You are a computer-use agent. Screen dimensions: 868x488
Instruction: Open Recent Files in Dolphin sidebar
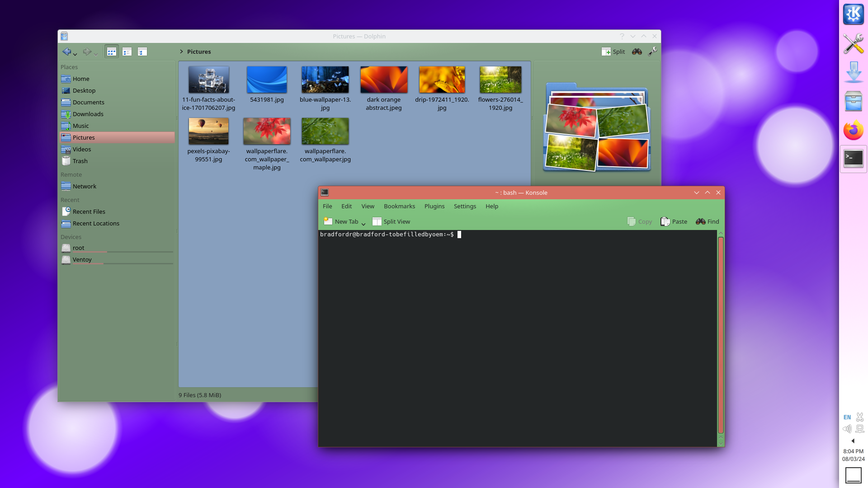pos(117,211)
